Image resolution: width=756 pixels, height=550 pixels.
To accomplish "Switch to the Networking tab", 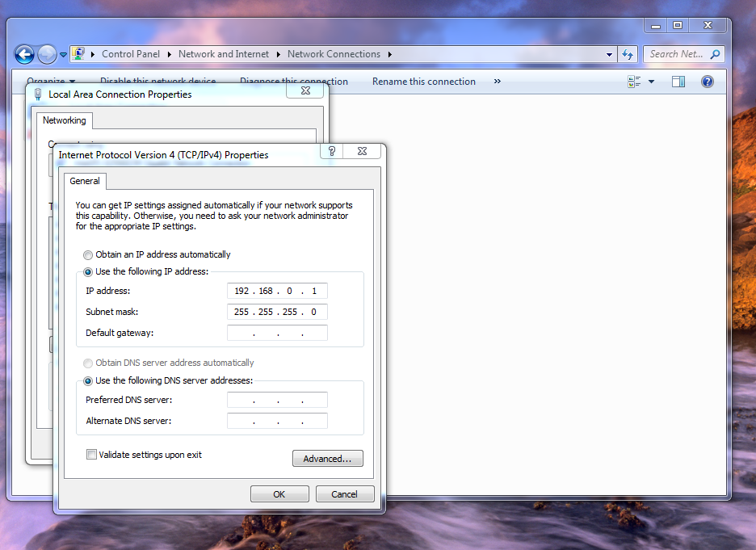I will [x=64, y=120].
